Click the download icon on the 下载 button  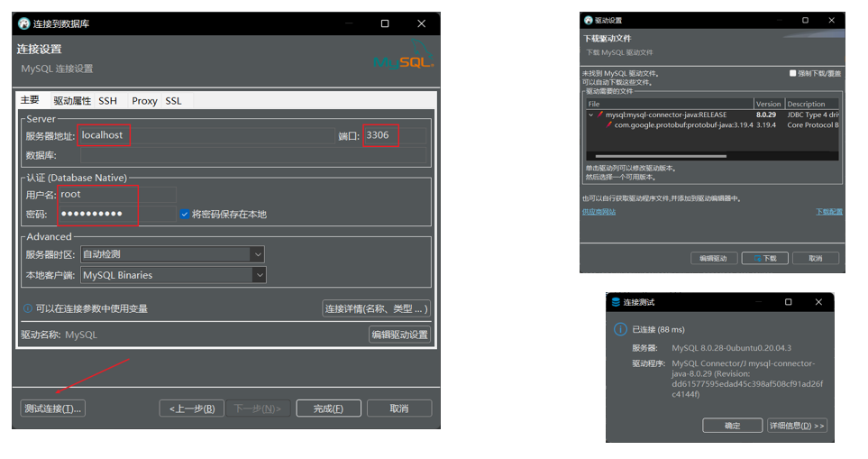(757, 259)
